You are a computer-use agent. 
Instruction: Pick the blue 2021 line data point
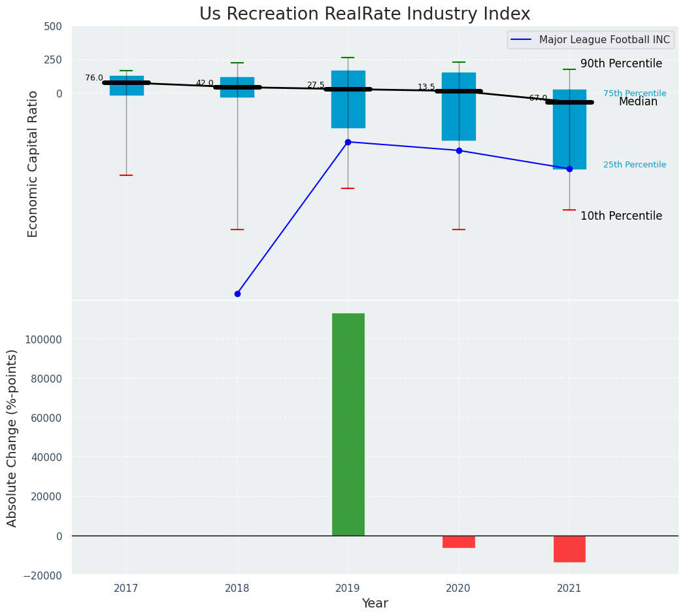(569, 169)
